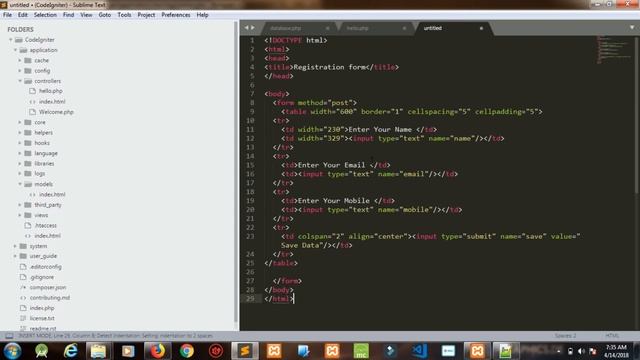
Task: Open the tab list dropdown arrow
Action: (x=632, y=28)
